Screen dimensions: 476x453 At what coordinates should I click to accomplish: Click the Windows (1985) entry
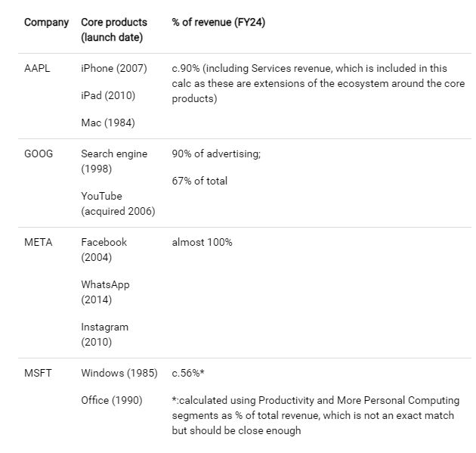(x=119, y=373)
